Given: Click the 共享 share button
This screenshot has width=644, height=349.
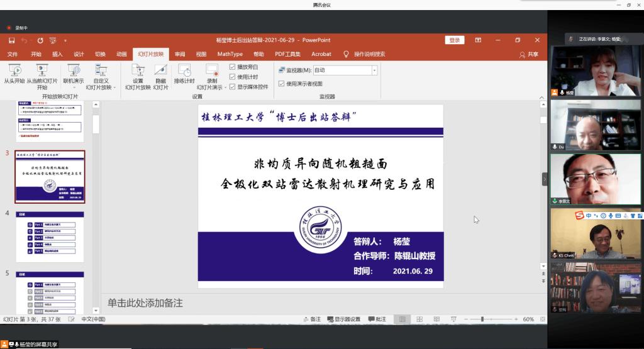Looking at the screenshot, I should [x=529, y=54].
